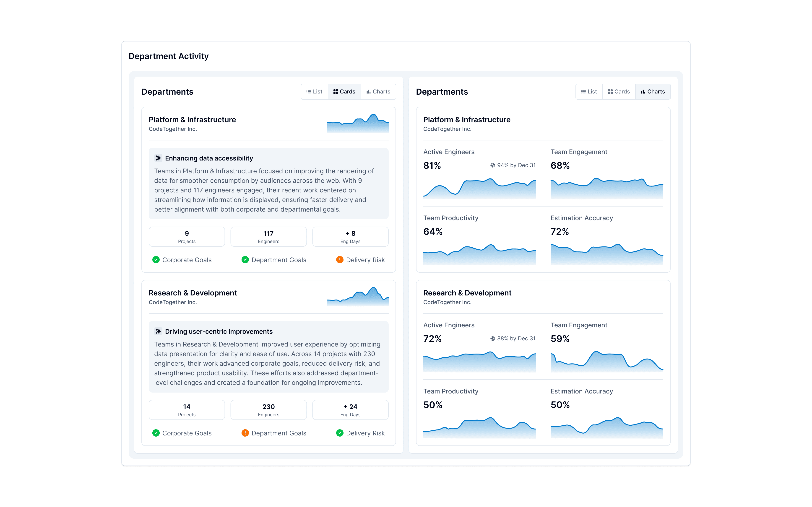Click the + 24 Eng Days stat box
Screen dimensions: 812x507
pos(350,410)
